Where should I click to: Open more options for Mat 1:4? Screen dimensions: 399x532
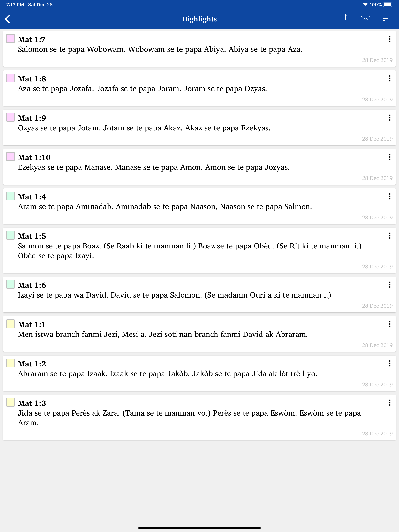pyautogui.click(x=389, y=196)
